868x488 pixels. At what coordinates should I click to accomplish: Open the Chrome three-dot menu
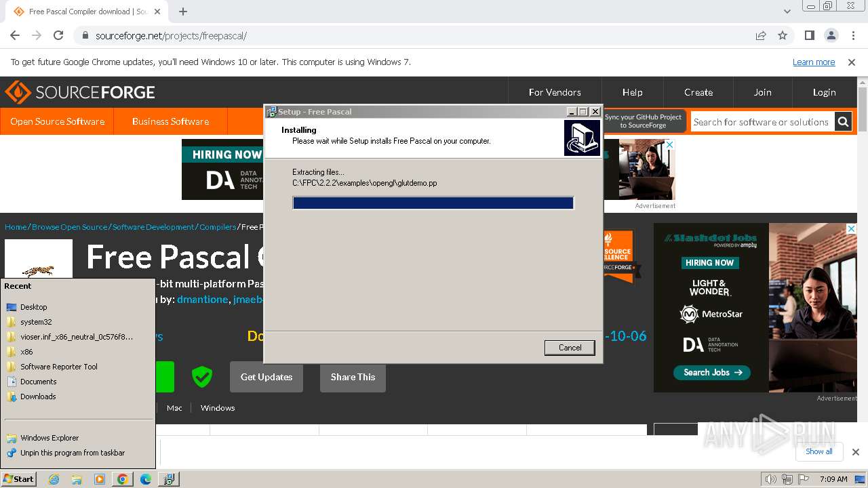(852, 35)
